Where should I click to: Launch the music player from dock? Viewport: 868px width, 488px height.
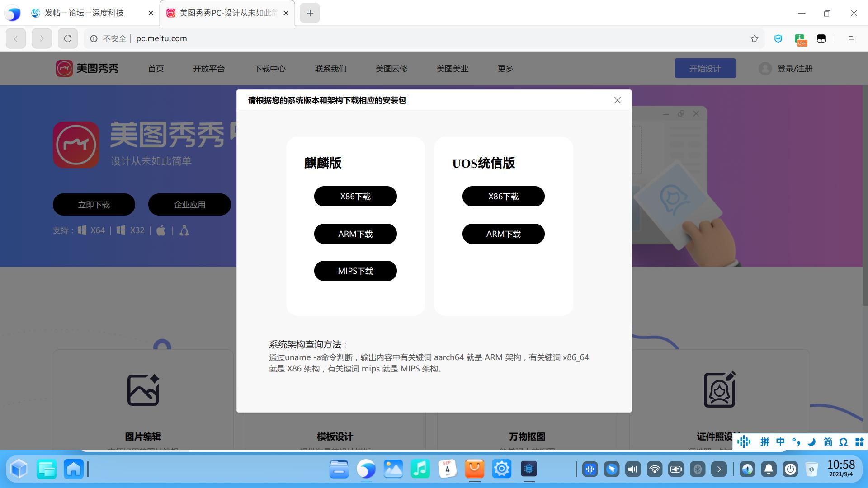[x=420, y=469]
